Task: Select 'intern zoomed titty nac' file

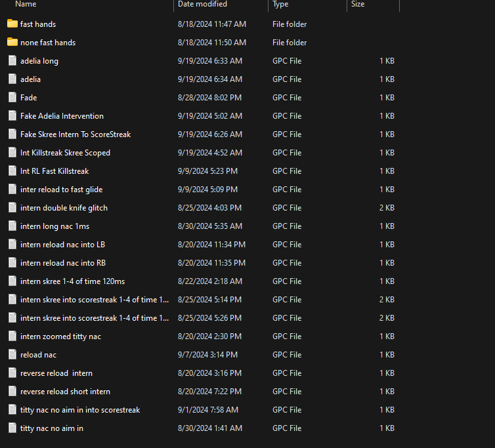Action: (x=60, y=336)
